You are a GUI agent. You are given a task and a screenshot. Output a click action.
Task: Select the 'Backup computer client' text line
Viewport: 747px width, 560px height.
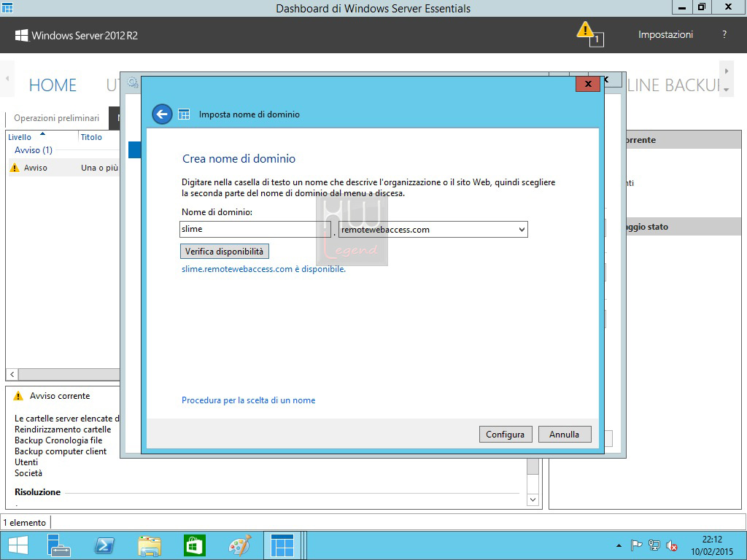(x=61, y=451)
